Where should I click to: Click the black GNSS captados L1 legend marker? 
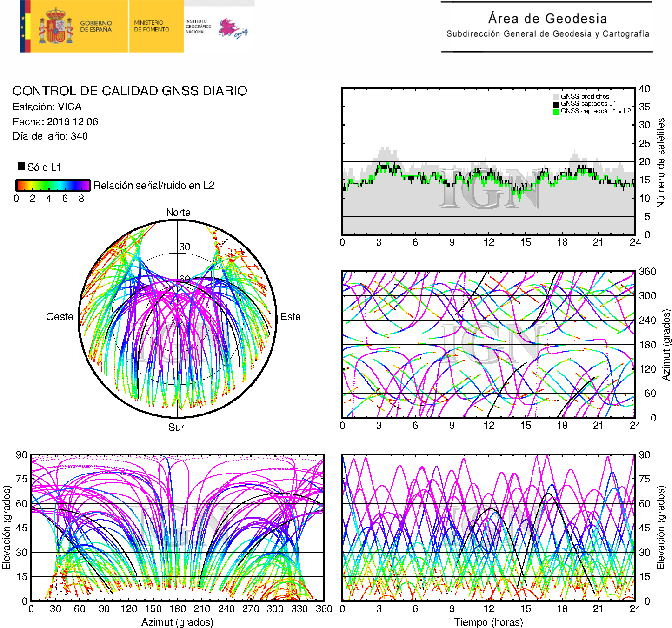(556, 104)
